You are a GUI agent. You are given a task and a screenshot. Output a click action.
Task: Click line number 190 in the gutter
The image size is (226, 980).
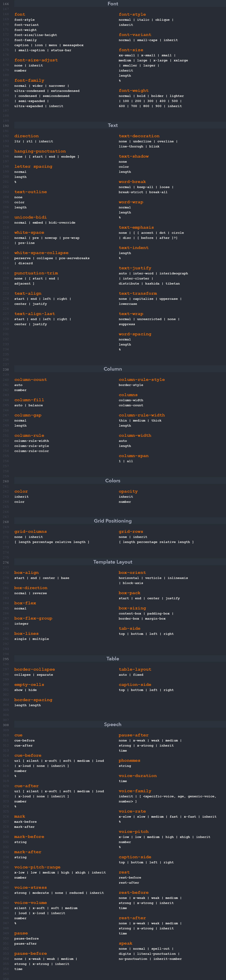(6, 126)
